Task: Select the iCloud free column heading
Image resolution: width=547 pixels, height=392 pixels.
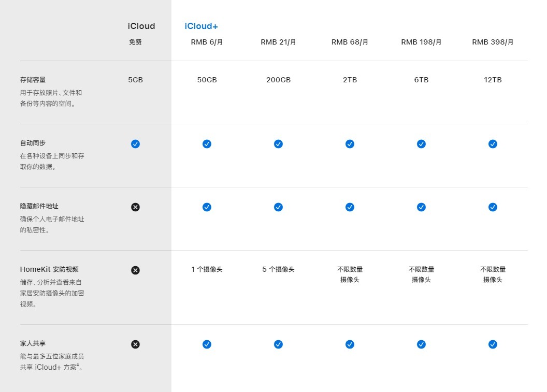Action: pyautogui.click(x=141, y=26)
